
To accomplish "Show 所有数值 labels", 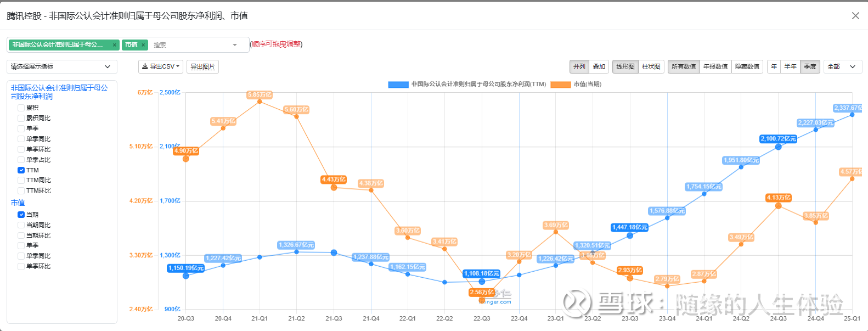I will [x=684, y=66].
